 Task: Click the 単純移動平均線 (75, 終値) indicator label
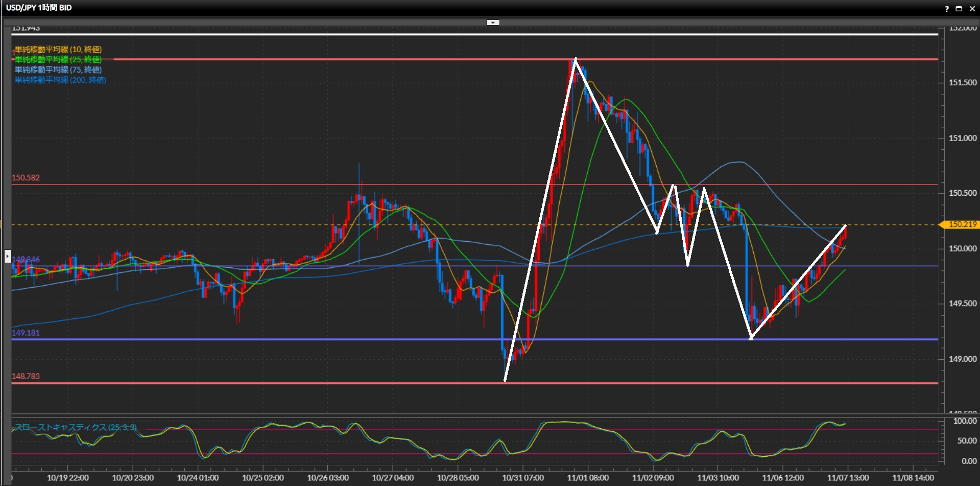[58, 70]
